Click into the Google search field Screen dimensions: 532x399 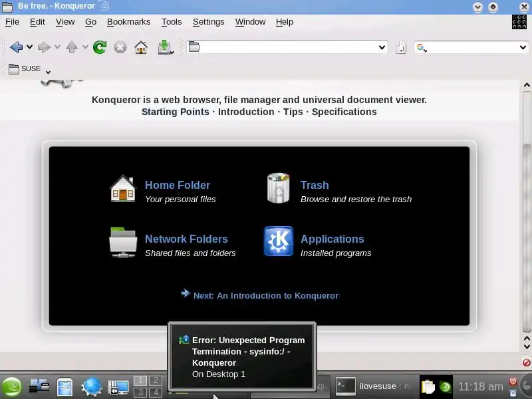coord(473,47)
